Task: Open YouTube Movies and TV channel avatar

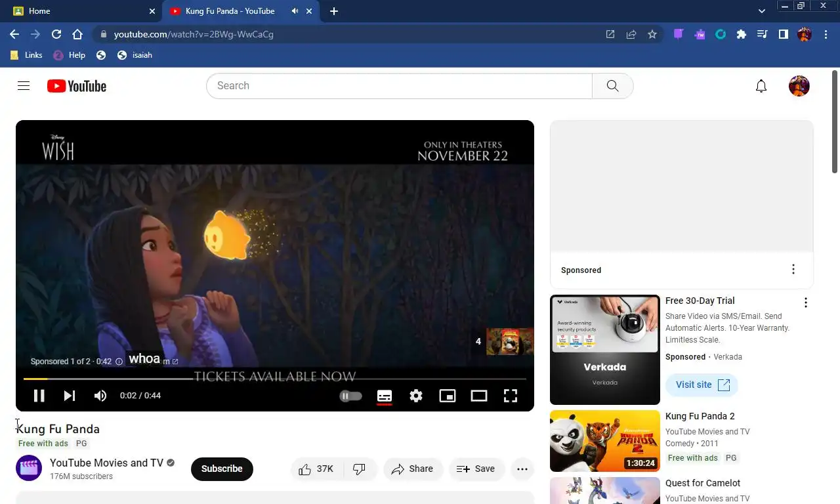Action: [29, 469]
